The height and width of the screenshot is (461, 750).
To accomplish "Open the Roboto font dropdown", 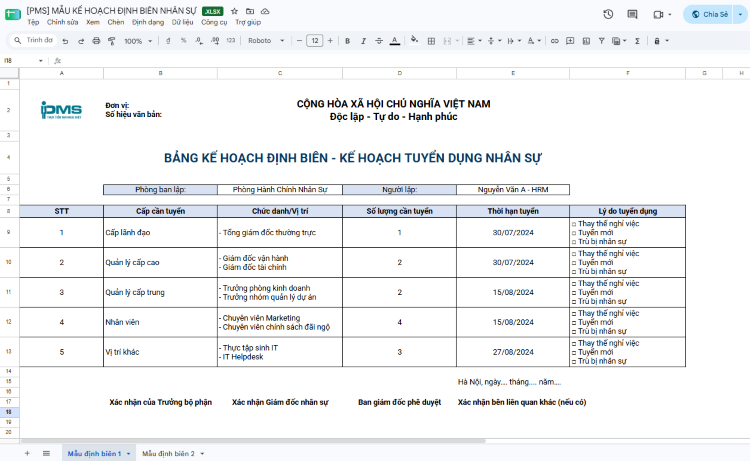I will pyautogui.click(x=266, y=41).
